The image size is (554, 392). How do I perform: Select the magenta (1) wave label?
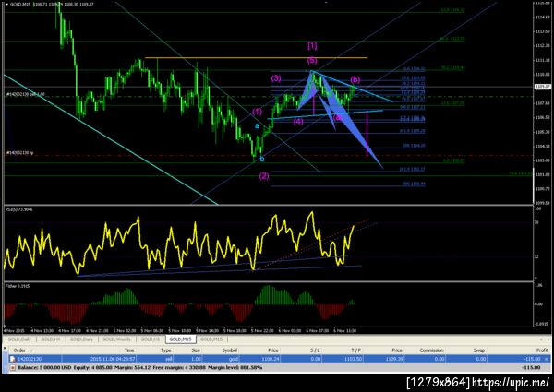(x=258, y=112)
